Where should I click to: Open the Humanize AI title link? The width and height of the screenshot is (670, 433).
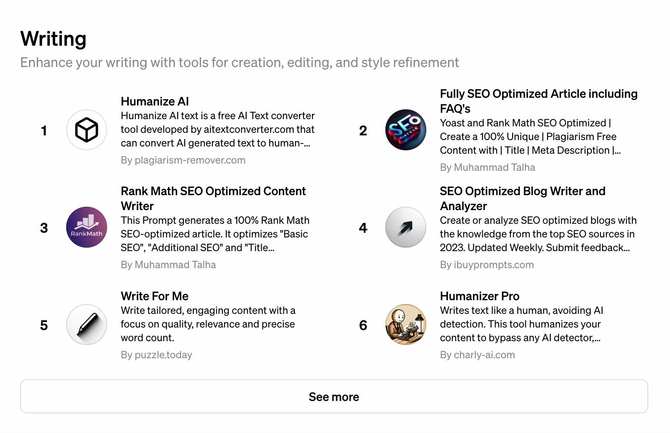[155, 101]
